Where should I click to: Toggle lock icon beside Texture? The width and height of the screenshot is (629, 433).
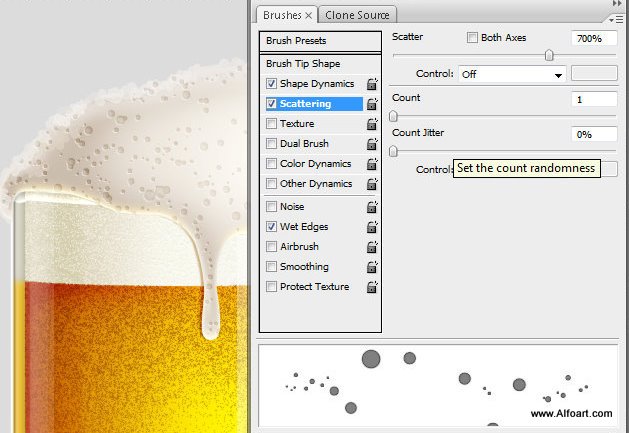pyautogui.click(x=372, y=124)
